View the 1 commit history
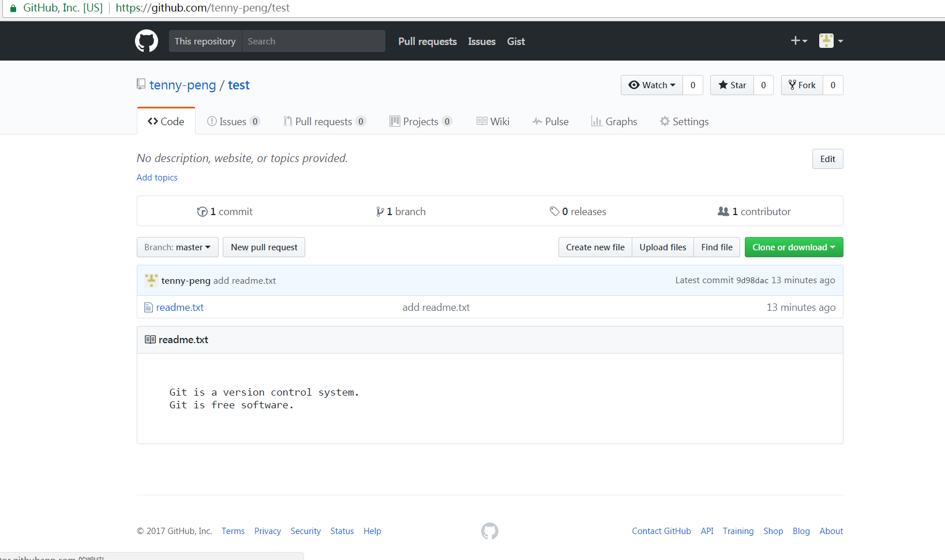 pyautogui.click(x=225, y=212)
